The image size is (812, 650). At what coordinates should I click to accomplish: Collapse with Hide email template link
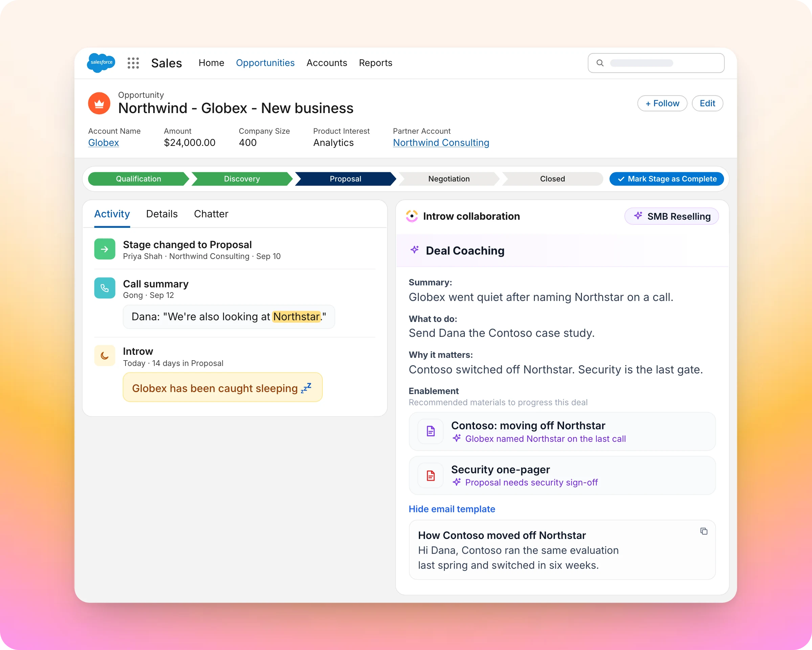[452, 509]
